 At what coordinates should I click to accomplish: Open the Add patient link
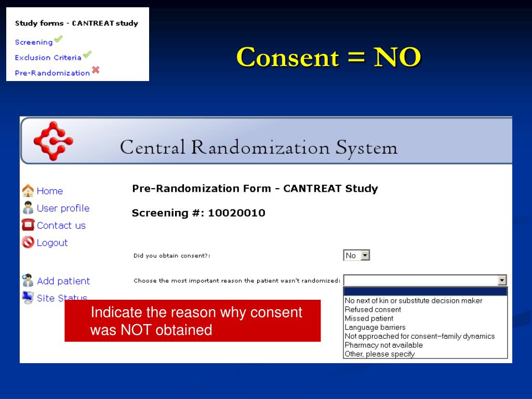[63, 281]
